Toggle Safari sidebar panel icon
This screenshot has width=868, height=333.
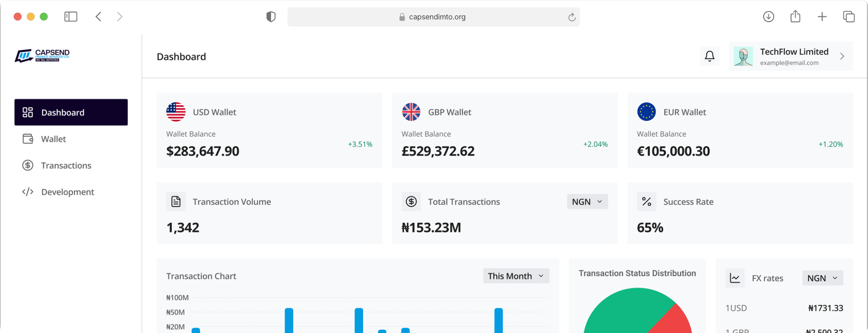pyautogui.click(x=71, y=17)
